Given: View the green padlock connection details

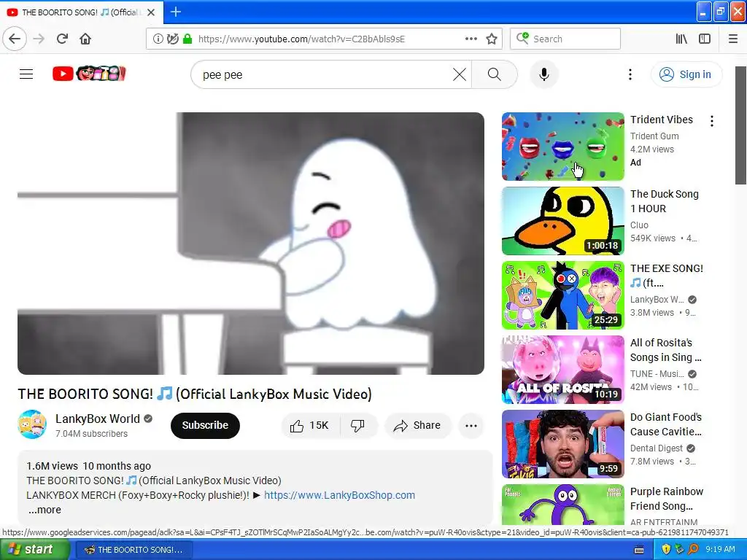Looking at the screenshot, I should pyautogui.click(x=187, y=39).
